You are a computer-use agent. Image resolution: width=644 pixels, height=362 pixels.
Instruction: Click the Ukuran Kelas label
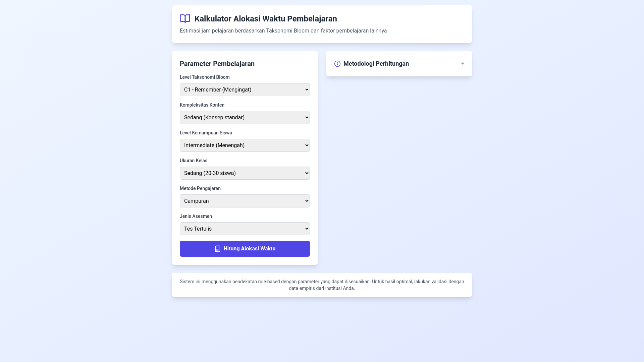pos(194,161)
